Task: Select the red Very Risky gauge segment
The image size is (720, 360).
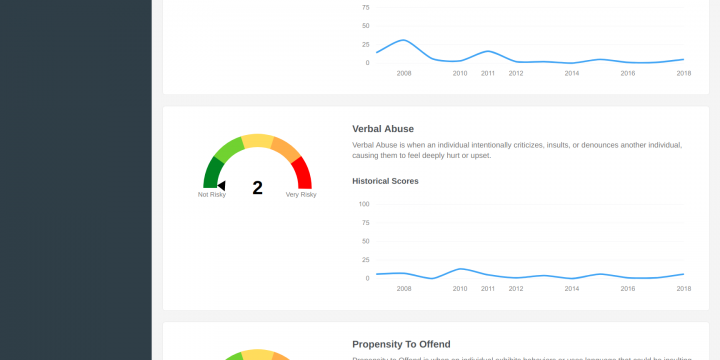Action: pyautogui.click(x=303, y=173)
